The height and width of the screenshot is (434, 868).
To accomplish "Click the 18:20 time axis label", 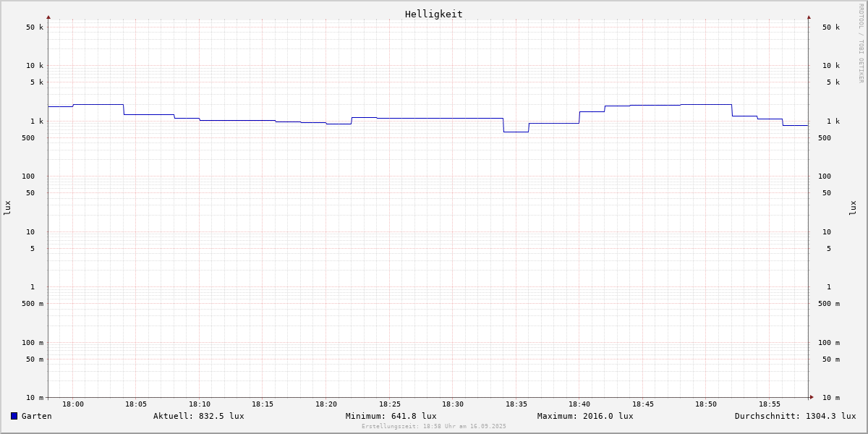I will (326, 404).
